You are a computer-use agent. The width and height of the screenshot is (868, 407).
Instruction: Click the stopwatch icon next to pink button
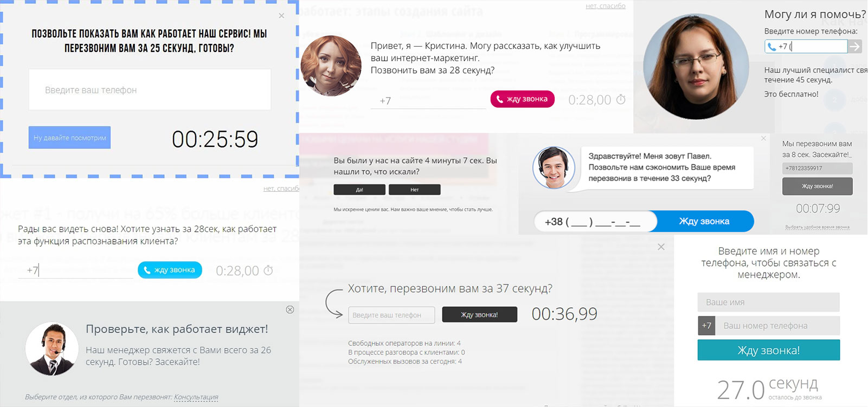(621, 99)
